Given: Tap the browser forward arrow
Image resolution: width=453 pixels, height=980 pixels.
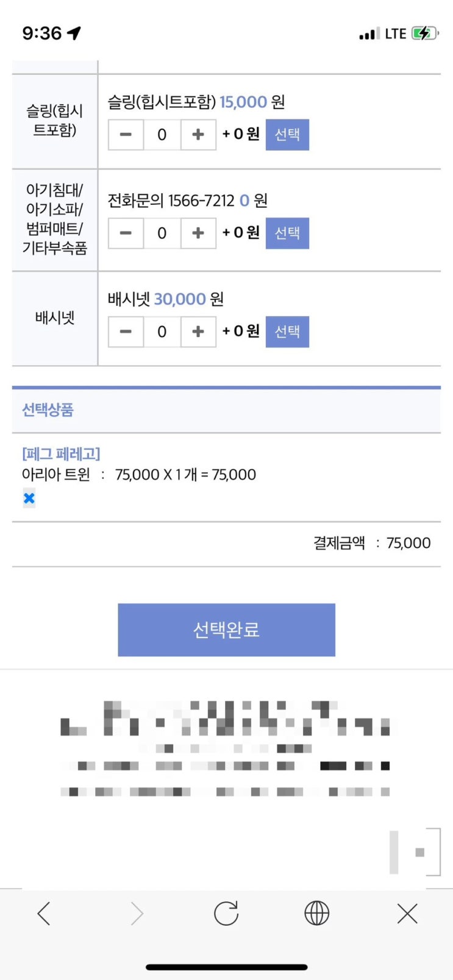Looking at the screenshot, I should (x=137, y=914).
